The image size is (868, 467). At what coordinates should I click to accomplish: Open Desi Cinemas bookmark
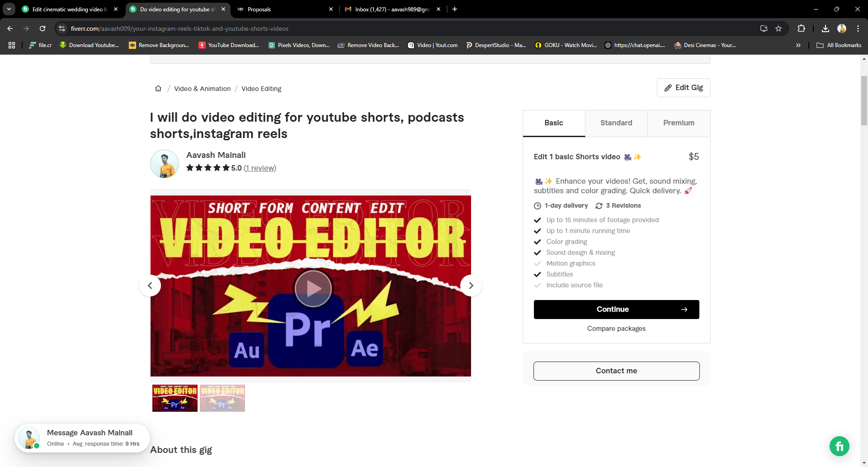[705, 45]
